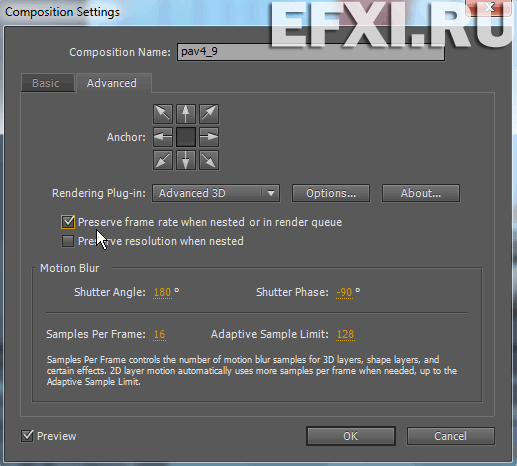This screenshot has height=466, width=517.
Task: Set anchor to bottom-right arrow
Action: (x=209, y=160)
